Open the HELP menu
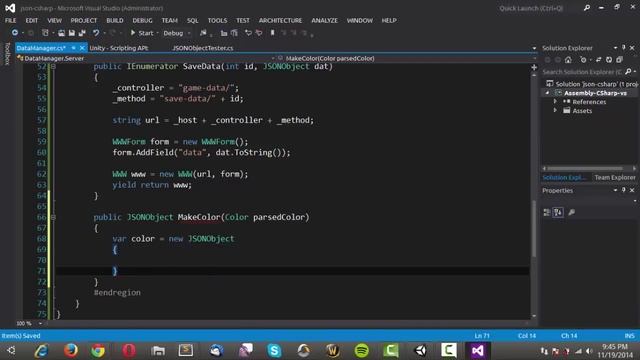The width and height of the screenshot is (640, 360). pos(389,20)
